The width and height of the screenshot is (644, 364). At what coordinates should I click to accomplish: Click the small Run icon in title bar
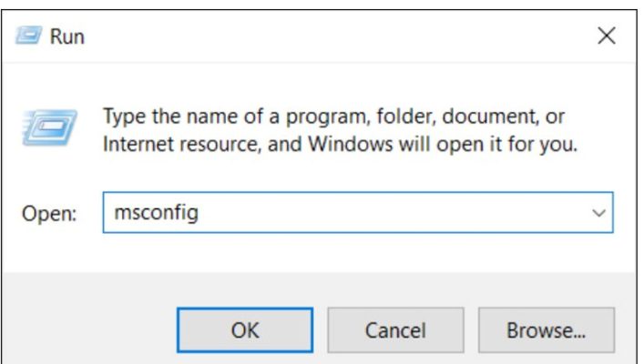tap(28, 35)
